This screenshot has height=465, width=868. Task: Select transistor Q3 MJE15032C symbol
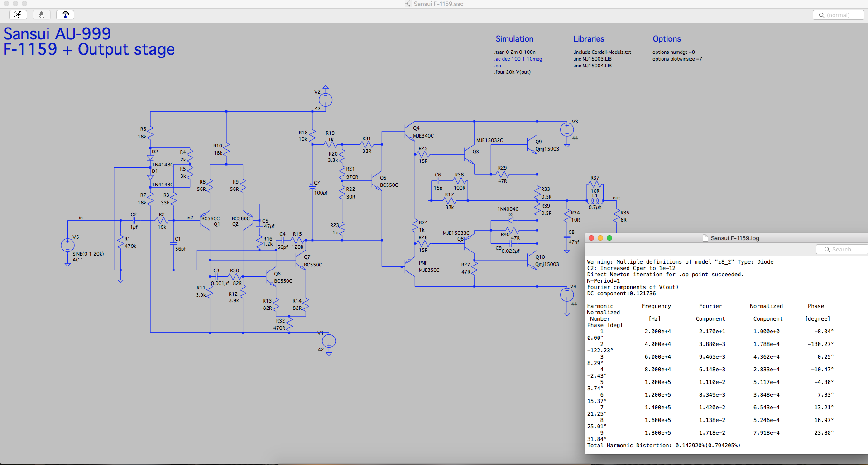(469, 155)
